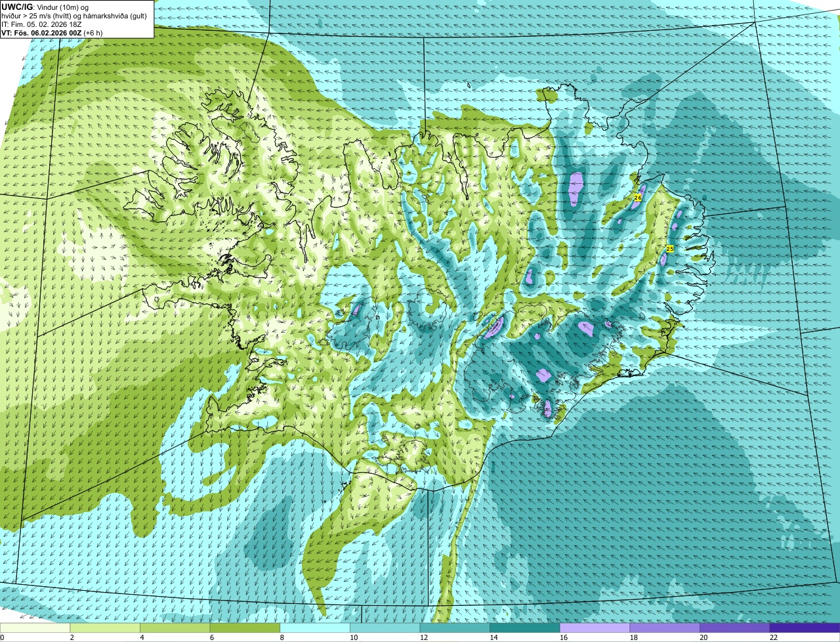Click scale label '18' on the color bar
The width and height of the screenshot is (840, 642).
click(634, 637)
